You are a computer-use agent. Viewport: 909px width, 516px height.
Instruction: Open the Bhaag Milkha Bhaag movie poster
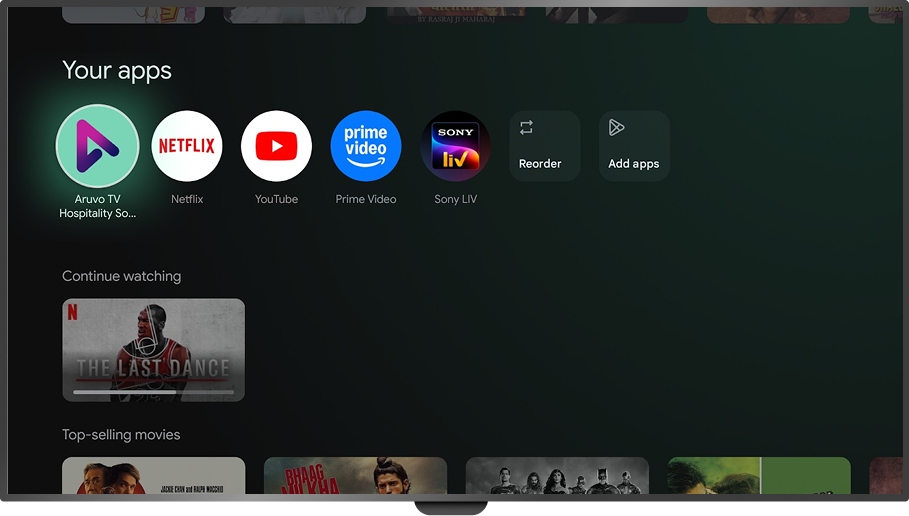355,476
